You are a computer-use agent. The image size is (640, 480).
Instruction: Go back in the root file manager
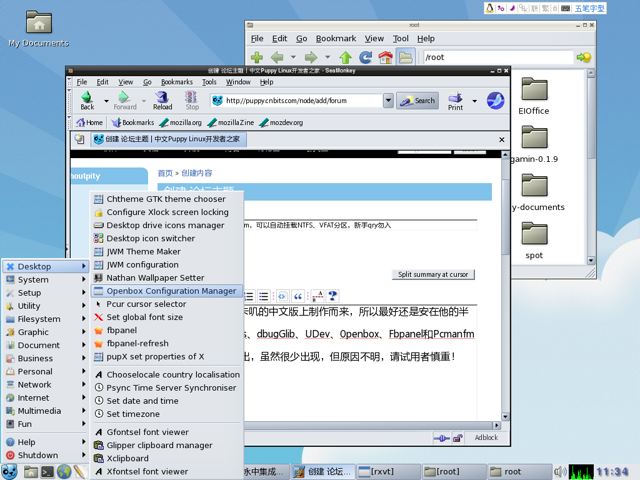(278, 58)
